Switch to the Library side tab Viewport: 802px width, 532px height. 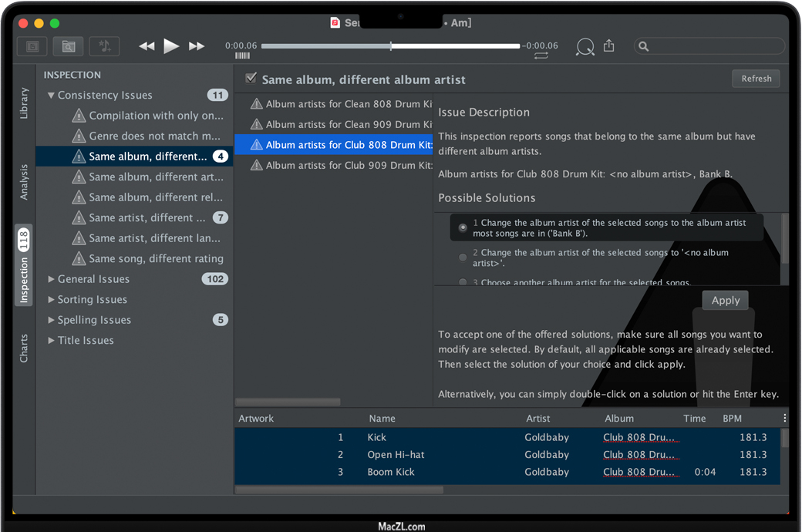(x=24, y=103)
